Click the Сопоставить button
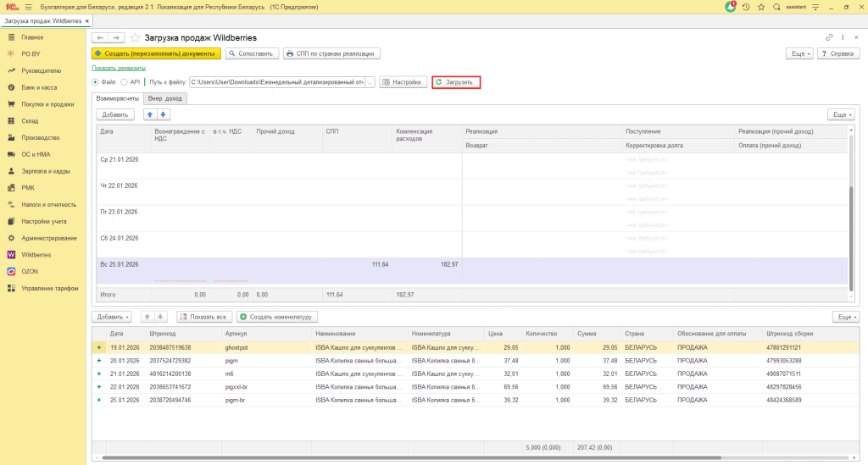Image resolution: width=868 pixels, height=465 pixels. tap(251, 53)
